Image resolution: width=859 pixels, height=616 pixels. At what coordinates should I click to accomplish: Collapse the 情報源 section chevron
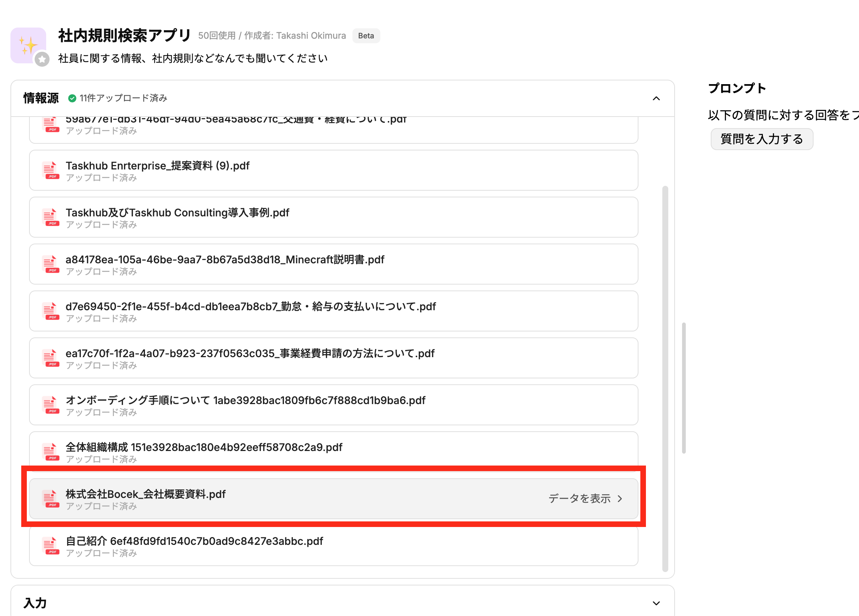[656, 98]
